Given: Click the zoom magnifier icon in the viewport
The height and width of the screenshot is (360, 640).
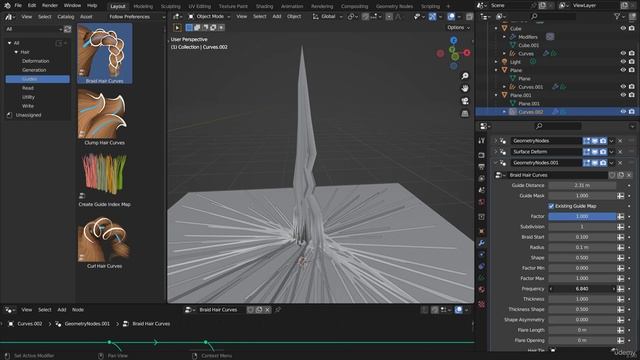Looking at the screenshot, I should coord(465,76).
